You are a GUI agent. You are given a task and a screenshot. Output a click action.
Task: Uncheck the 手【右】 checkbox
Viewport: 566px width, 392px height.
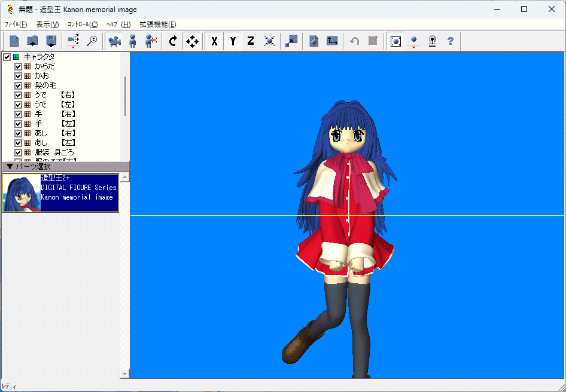click(18, 114)
